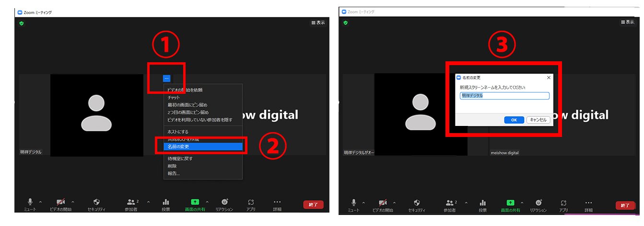Click the green encryption shield in left window
Screen dimensions: 644x226
pyautogui.click(x=21, y=23)
